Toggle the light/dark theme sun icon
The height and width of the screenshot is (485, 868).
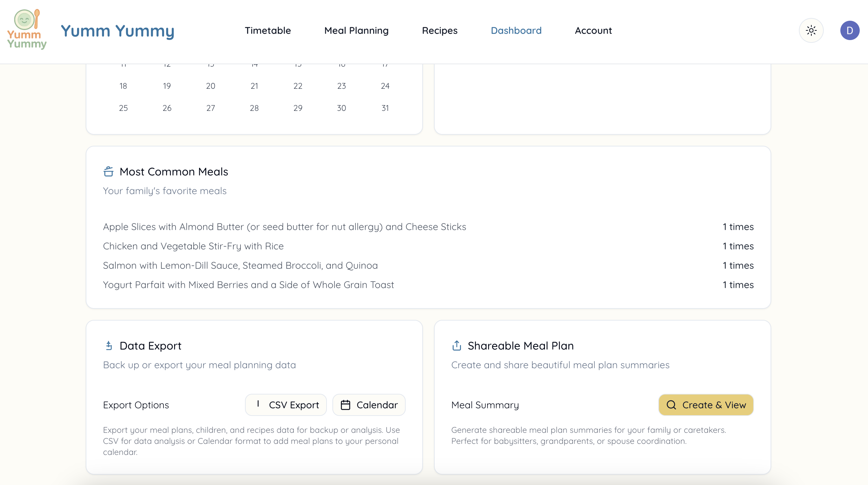811,30
